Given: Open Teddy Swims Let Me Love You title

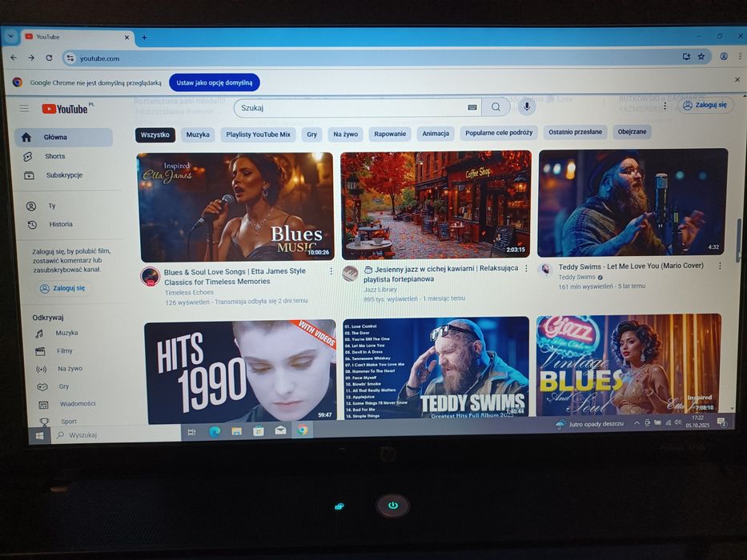Looking at the screenshot, I should click(631, 266).
